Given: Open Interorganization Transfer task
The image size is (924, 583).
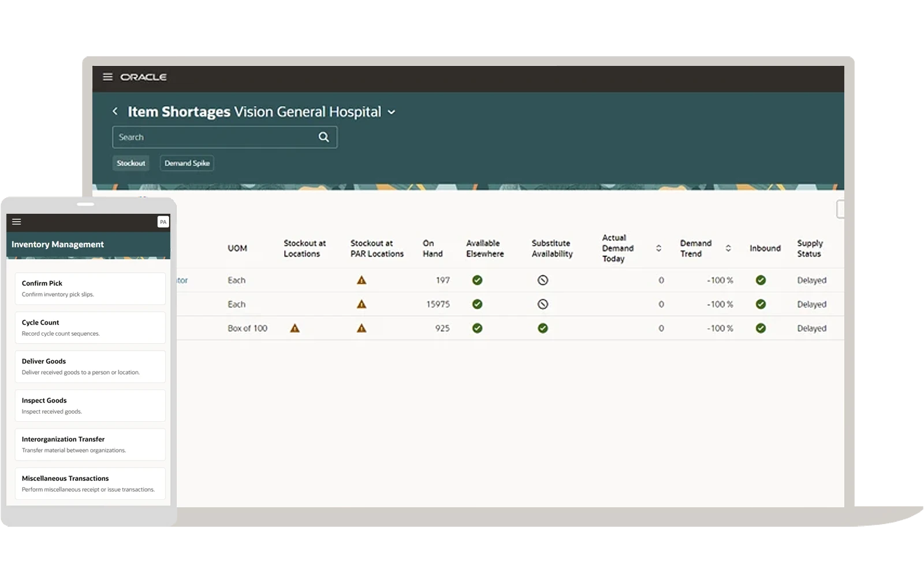Looking at the screenshot, I should (90, 444).
